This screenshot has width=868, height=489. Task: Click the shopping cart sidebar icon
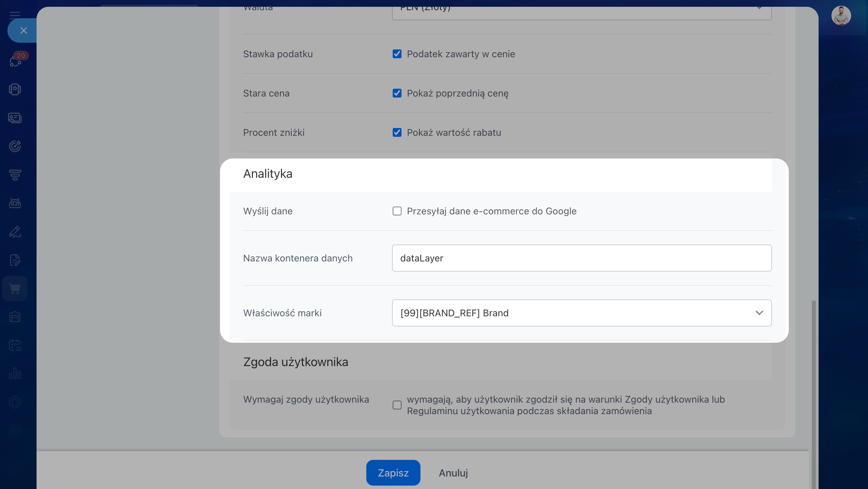coord(15,289)
